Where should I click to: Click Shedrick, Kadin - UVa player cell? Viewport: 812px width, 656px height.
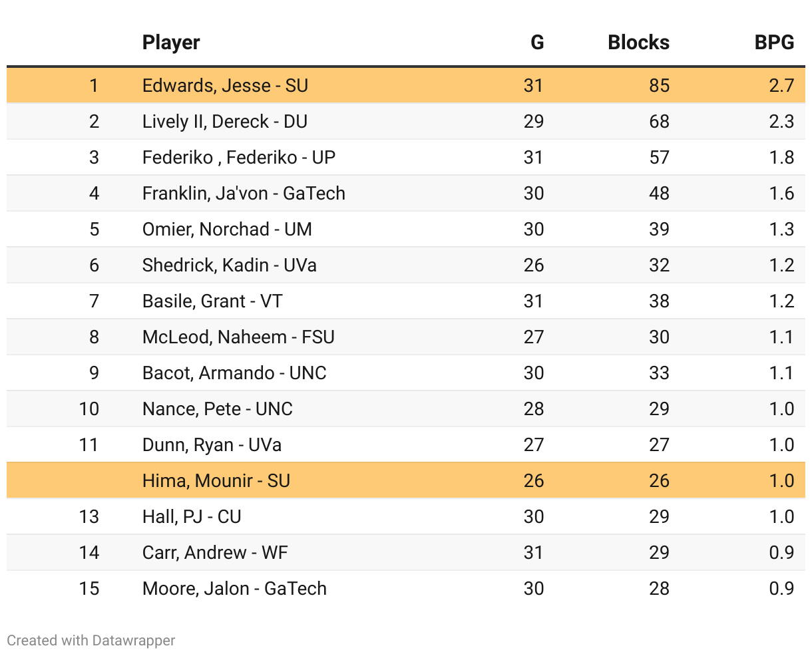[x=229, y=265]
